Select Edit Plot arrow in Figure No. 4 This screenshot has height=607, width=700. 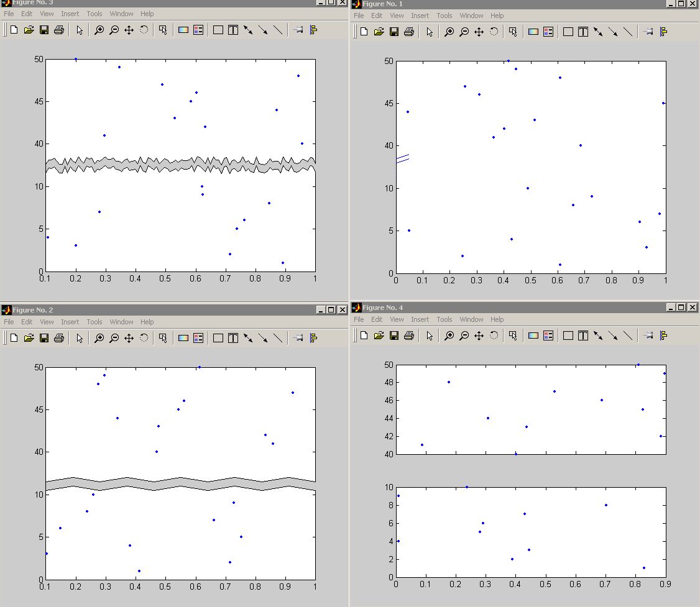pos(430,335)
